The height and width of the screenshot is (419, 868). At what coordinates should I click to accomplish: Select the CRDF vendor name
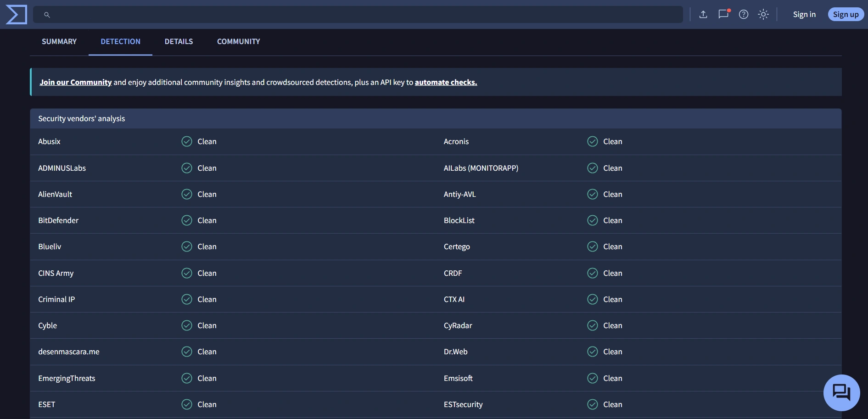pyautogui.click(x=453, y=273)
